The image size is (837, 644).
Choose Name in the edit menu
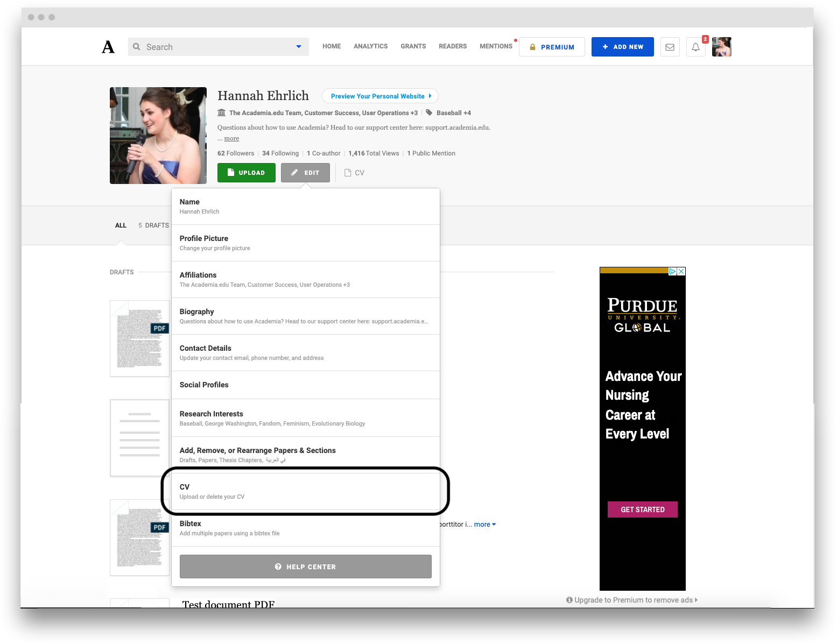[306, 207]
